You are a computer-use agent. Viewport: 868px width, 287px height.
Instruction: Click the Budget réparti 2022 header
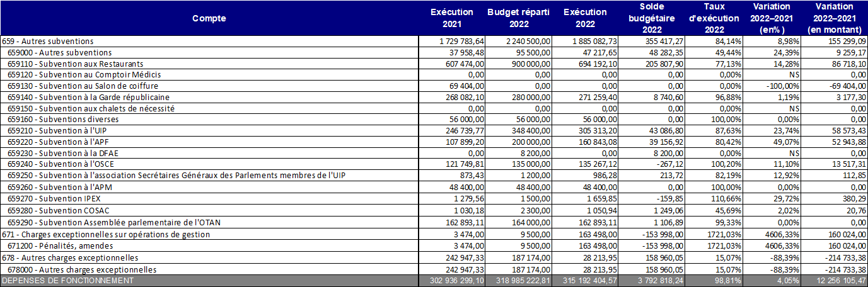(519, 18)
